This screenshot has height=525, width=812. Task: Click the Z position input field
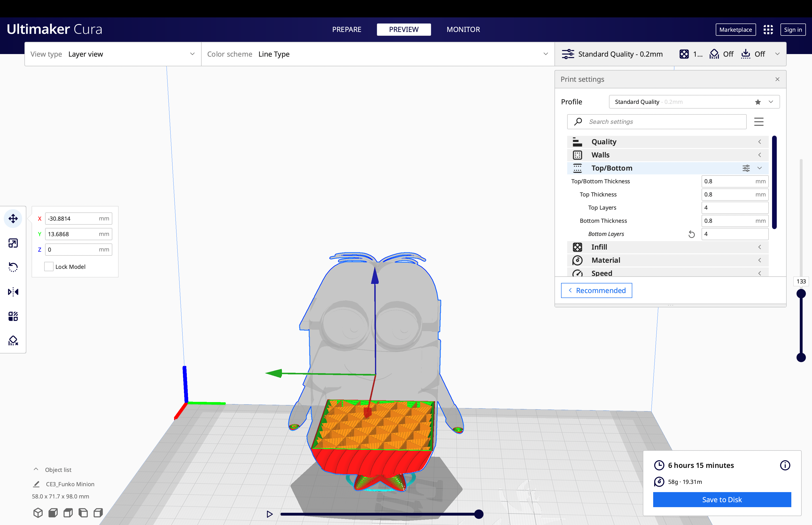78,250
